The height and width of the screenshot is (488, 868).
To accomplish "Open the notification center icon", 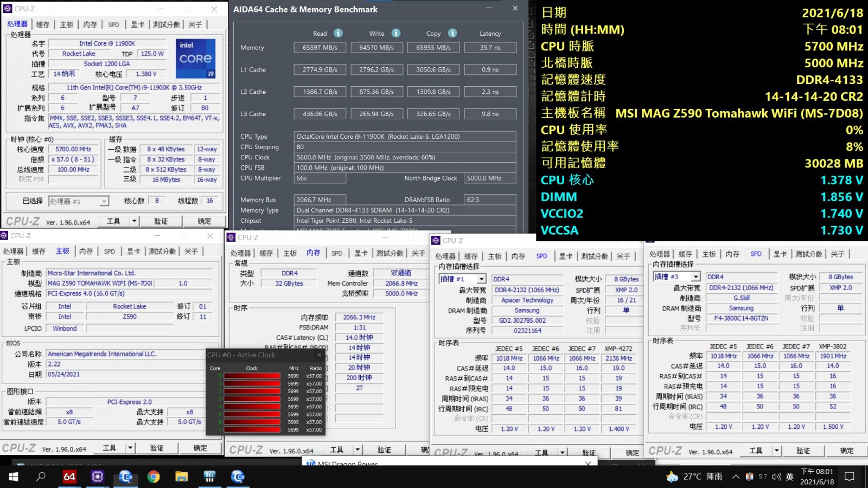I will [x=850, y=477].
